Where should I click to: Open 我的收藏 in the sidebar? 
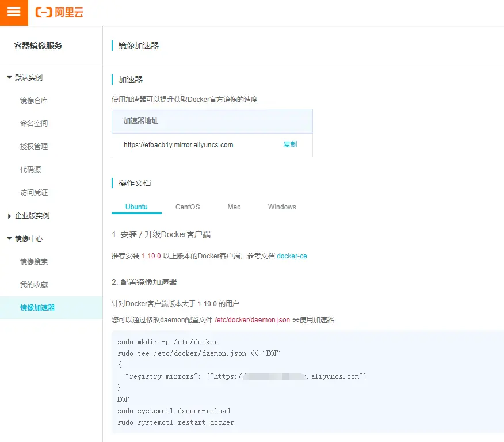coord(34,285)
